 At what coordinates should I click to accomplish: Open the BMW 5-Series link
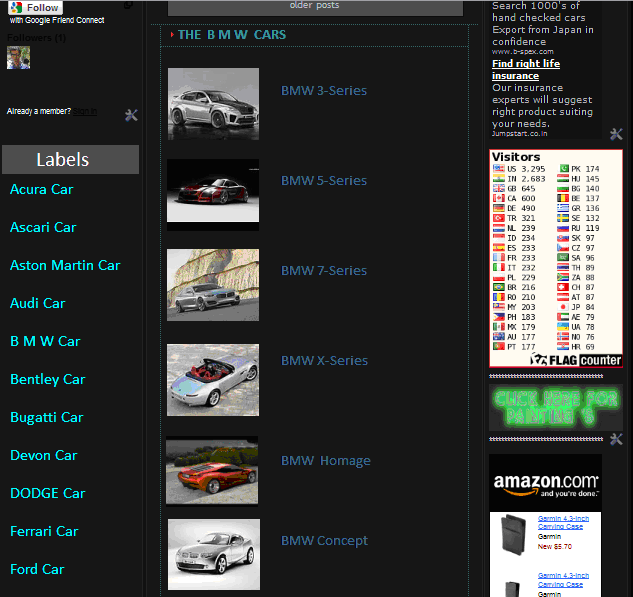click(x=324, y=180)
